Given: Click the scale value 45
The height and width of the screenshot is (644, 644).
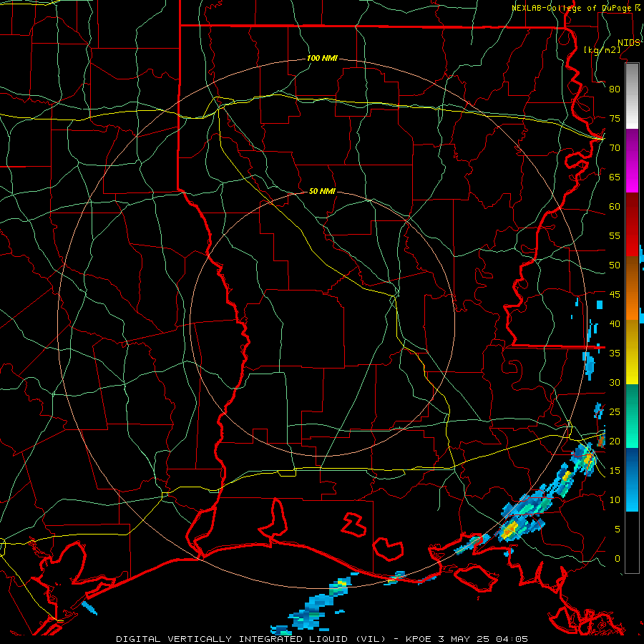Looking at the screenshot, I should point(615,295).
